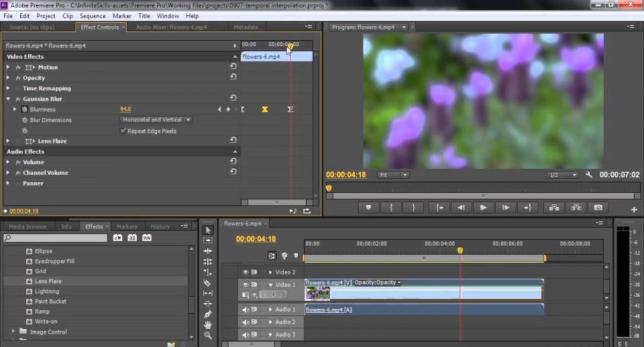Click the middle Blurriness keyframe marker
The image size is (644, 347).
click(265, 109)
